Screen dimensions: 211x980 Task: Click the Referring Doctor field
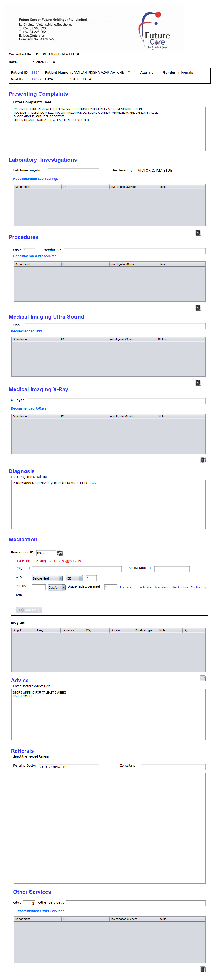(x=69, y=767)
